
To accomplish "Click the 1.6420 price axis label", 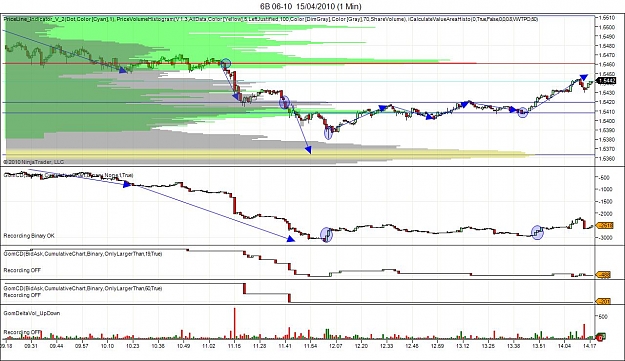I will (x=607, y=102).
